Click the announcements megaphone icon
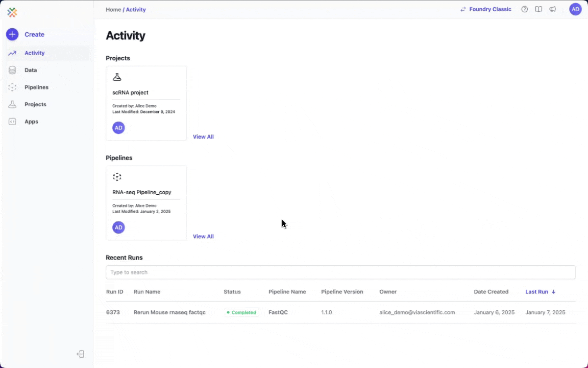 point(553,9)
